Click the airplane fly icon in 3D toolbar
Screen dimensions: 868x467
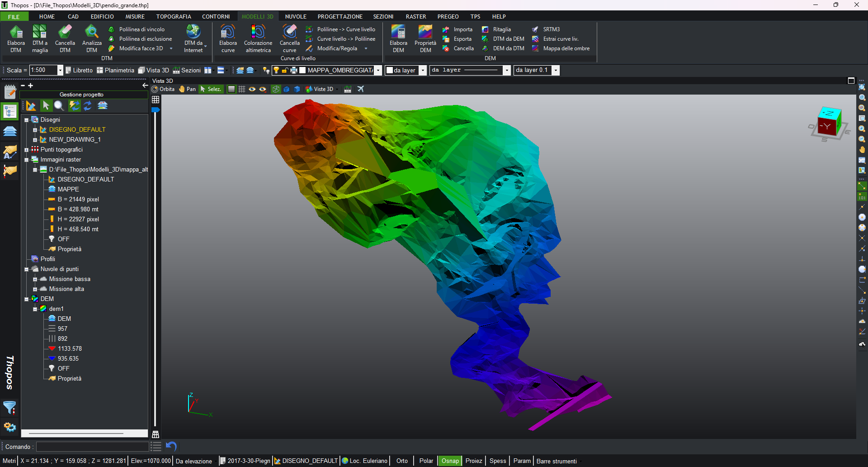pos(360,89)
